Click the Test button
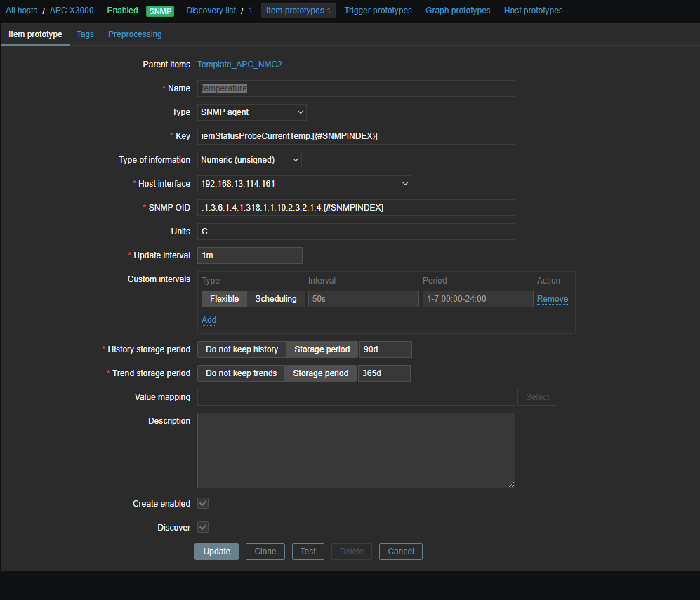This screenshot has height=600, width=700. point(308,552)
